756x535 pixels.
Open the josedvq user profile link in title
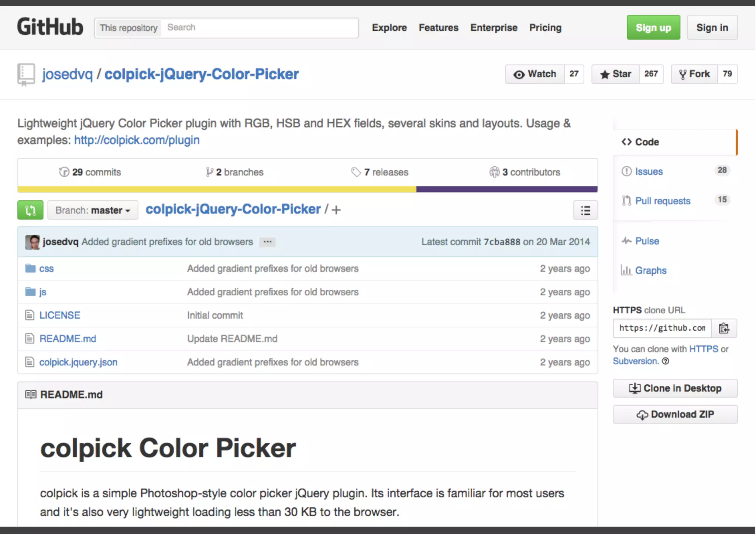click(x=67, y=74)
